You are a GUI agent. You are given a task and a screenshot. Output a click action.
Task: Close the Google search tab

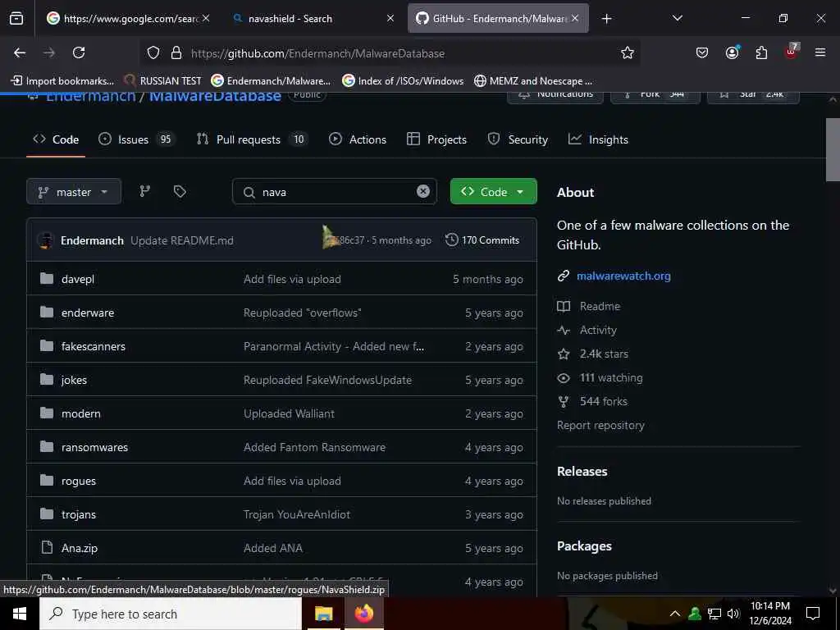(206, 18)
